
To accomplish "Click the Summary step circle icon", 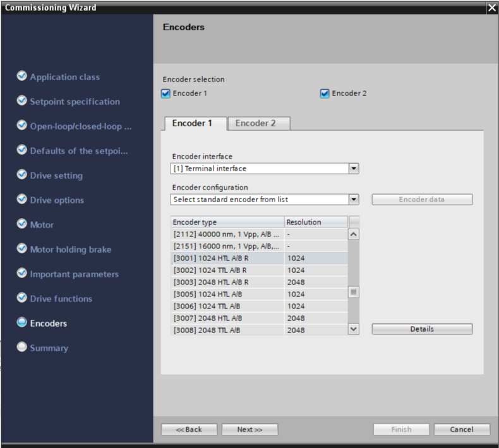I will [22, 348].
